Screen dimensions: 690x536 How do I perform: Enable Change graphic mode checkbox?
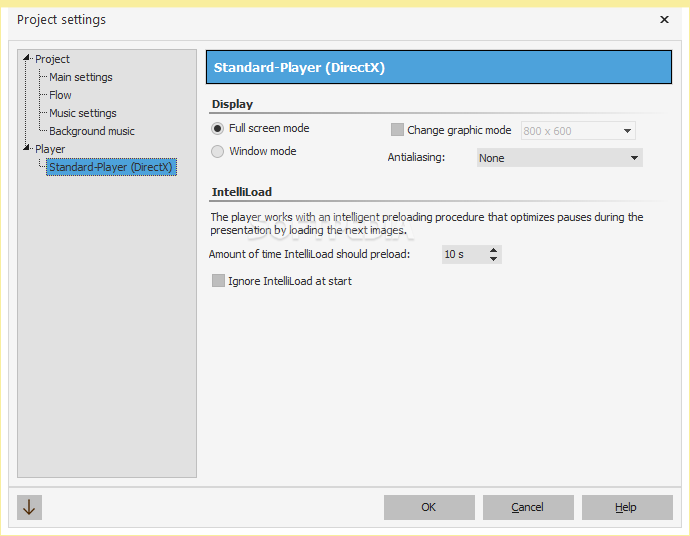click(397, 130)
